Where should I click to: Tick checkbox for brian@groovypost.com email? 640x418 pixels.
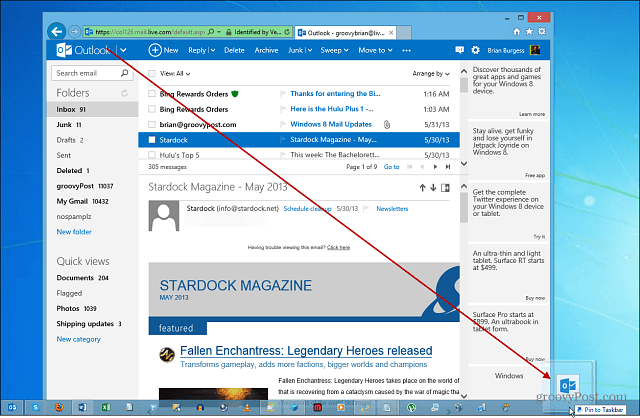(x=152, y=125)
